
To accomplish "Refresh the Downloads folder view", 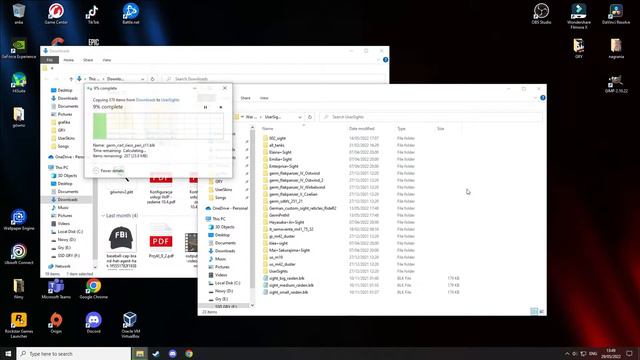I will 153,79.
